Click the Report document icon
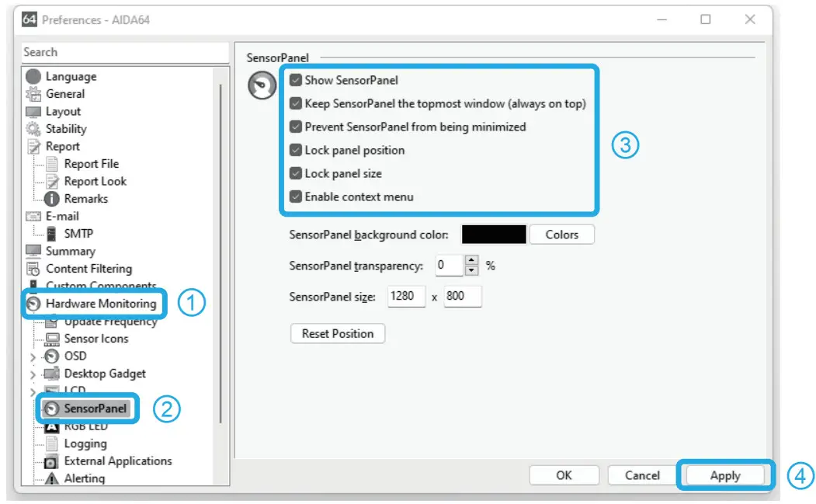 [33, 146]
